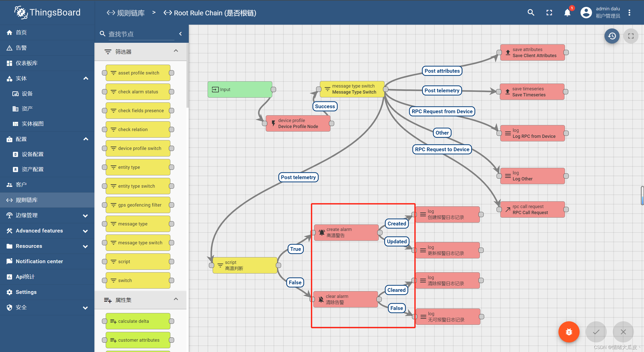Open 设备配置 in sidebar
The height and width of the screenshot is (352, 644).
(47, 154)
